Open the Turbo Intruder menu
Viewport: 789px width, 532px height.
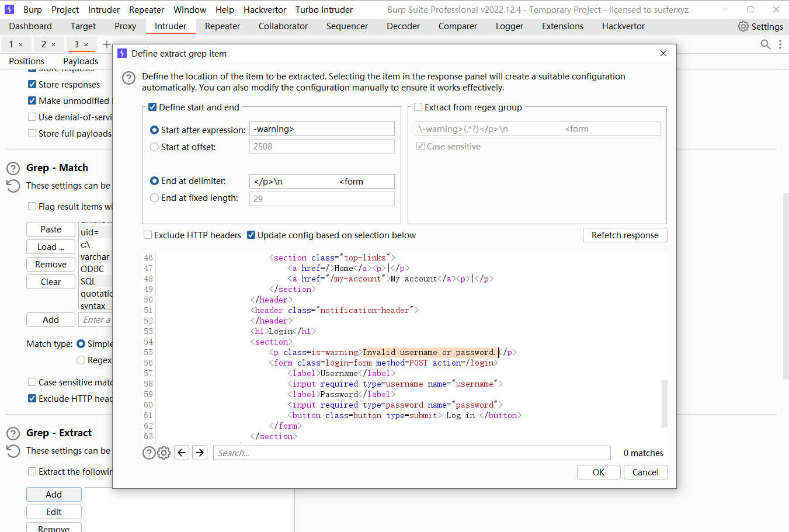point(324,10)
